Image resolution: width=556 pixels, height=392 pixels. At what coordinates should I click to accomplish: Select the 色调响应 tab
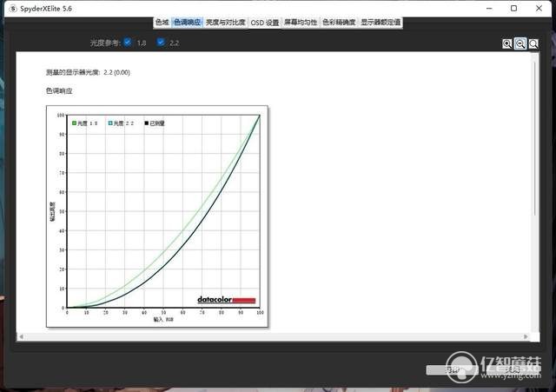(x=187, y=23)
